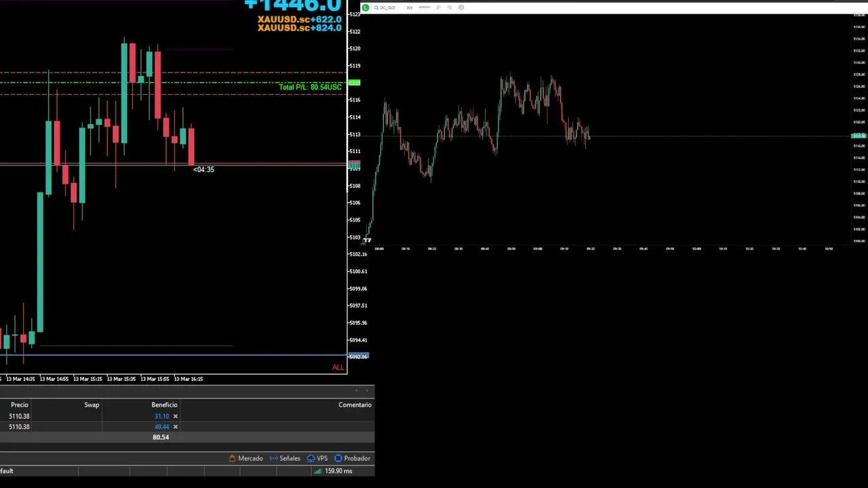This screenshot has height=488, width=868.
Task: Click the ALL button on chart
Action: pos(338,367)
